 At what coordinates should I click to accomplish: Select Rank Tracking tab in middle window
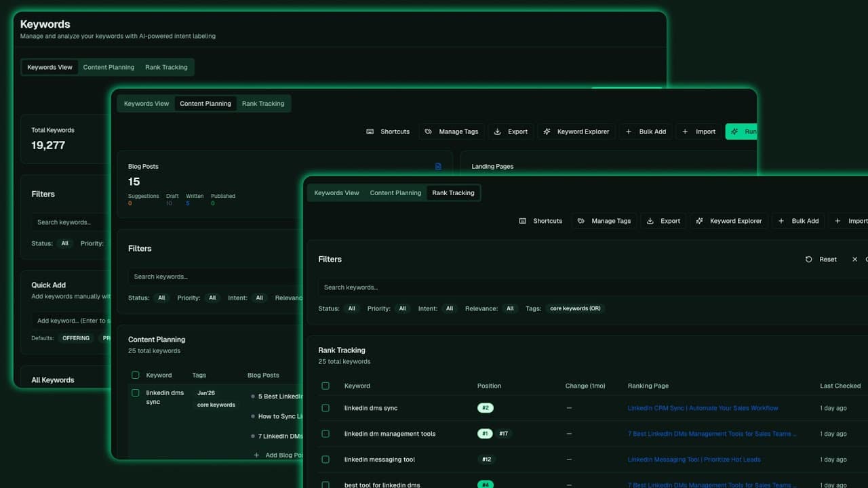[263, 104]
